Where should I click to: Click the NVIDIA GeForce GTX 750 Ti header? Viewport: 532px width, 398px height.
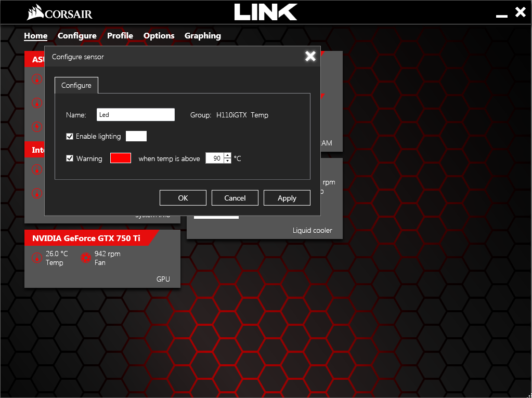click(x=86, y=238)
